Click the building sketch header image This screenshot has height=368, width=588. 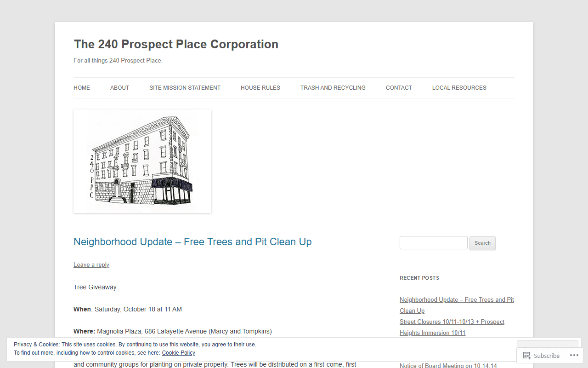click(x=142, y=161)
